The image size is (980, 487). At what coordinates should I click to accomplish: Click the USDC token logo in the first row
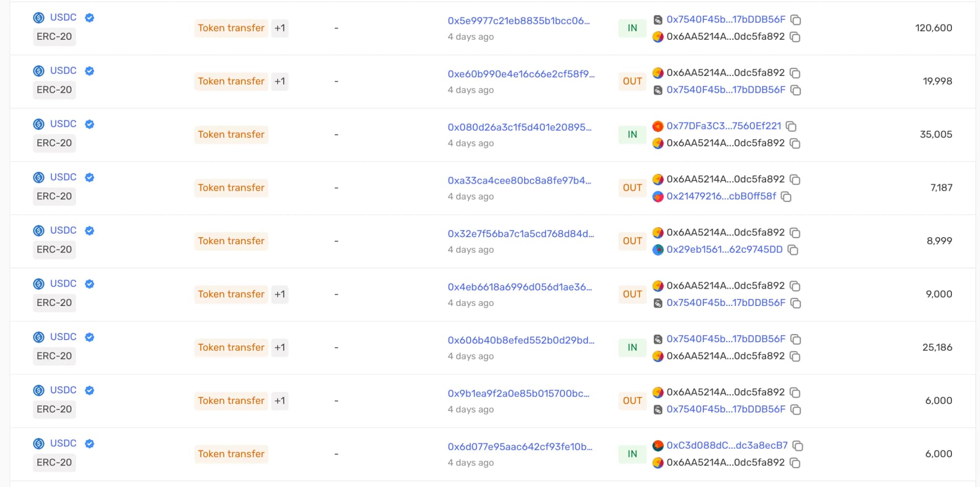tap(38, 17)
